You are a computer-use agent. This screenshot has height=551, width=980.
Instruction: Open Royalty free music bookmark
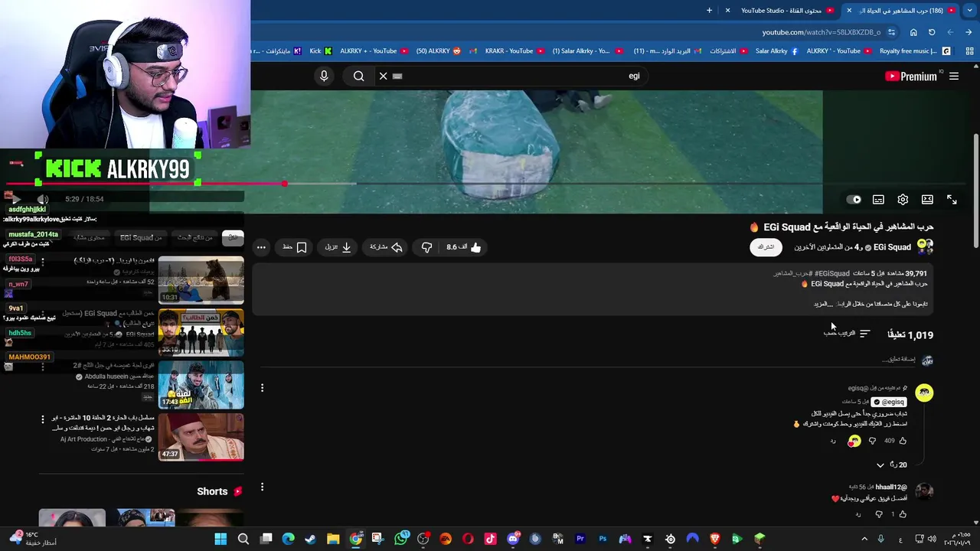pos(915,51)
